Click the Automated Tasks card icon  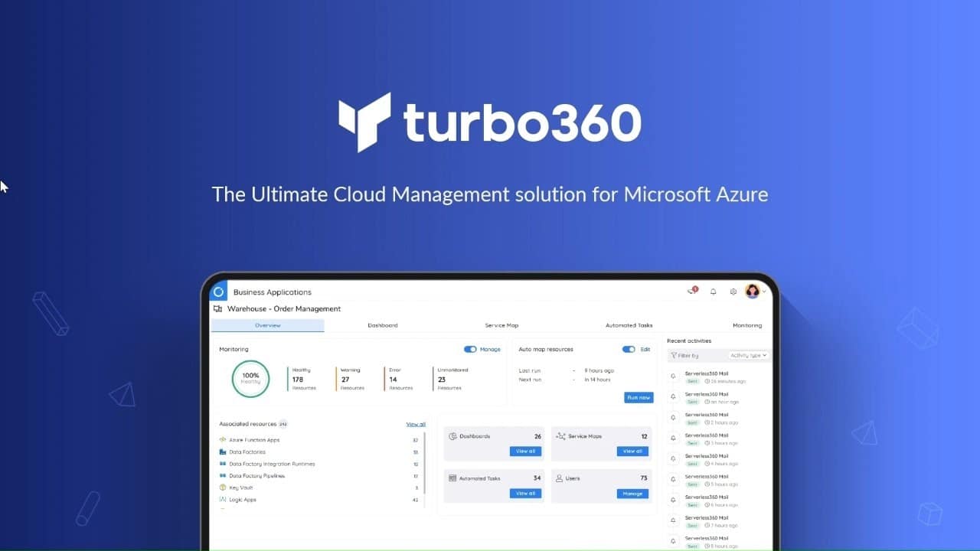click(x=452, y=478)
